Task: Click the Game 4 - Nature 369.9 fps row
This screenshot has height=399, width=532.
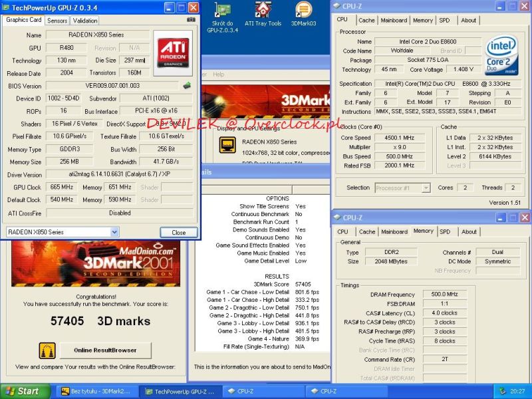Action: tap(283, 339)
